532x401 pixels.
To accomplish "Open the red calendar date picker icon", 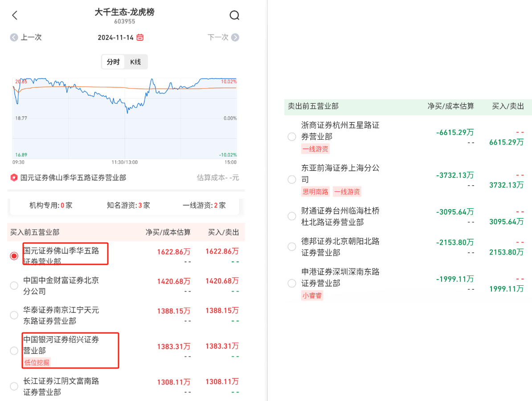I will point(140,37).
